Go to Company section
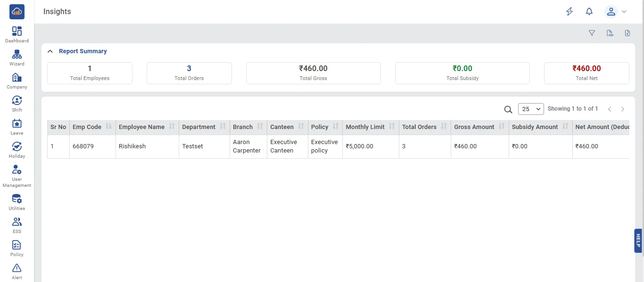The width and height of the screenshot is (644, 282). tap(17, 81)
